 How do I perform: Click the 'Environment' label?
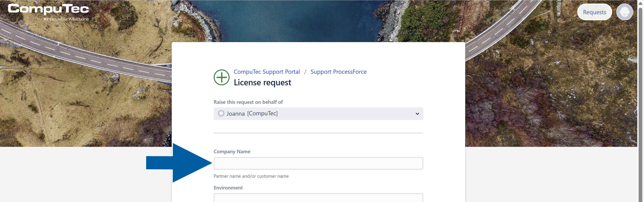[228, 187]
